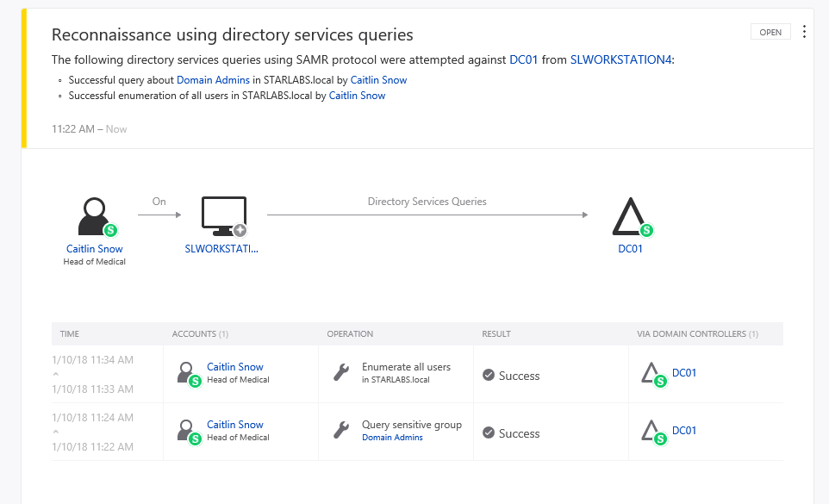The image size is (829, 504).
Task: Open the three-dot more options menu
Action: (804, 32)
